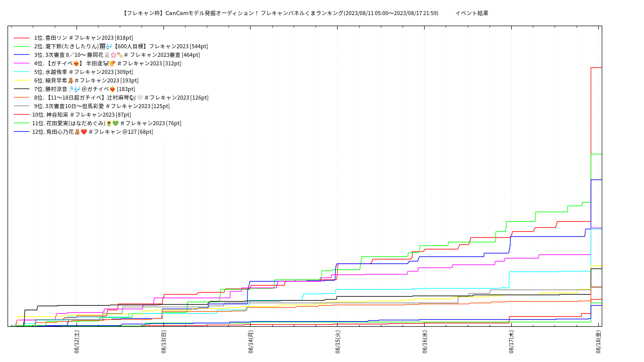Click the green legend line for 2位
644x362 pixels.
pyautogui.click(x=22, y=46)
